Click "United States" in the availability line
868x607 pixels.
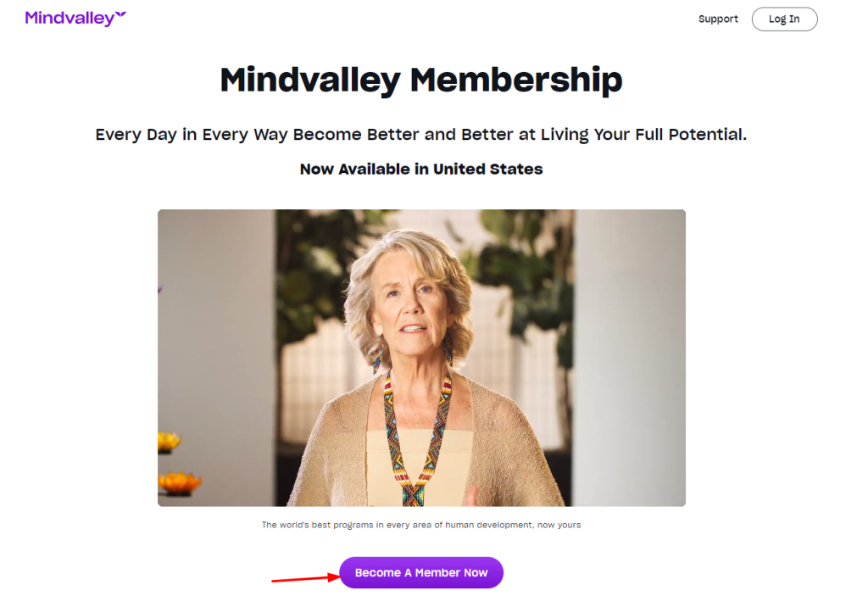coord(487,169)
